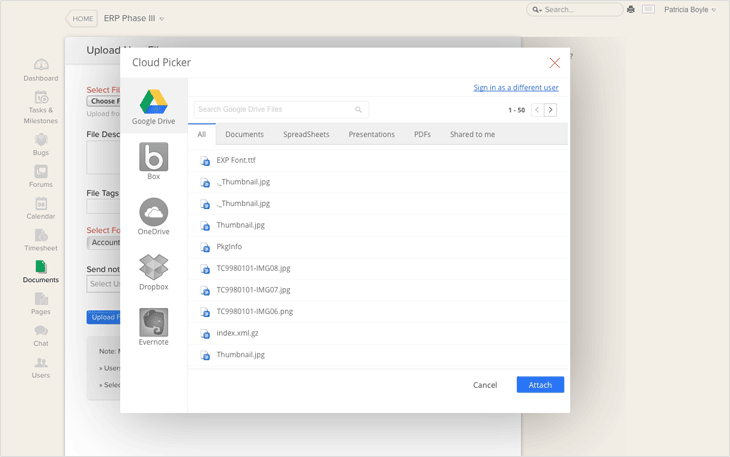Click Sign in as a different user
This screenshot has height=457, width=730.
pyautogui.click(x=516, y=88)
